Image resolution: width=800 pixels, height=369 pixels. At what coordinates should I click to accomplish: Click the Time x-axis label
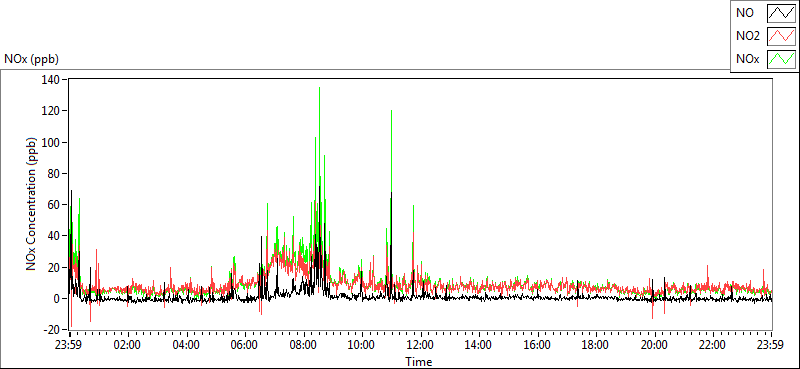coord(419,362)
